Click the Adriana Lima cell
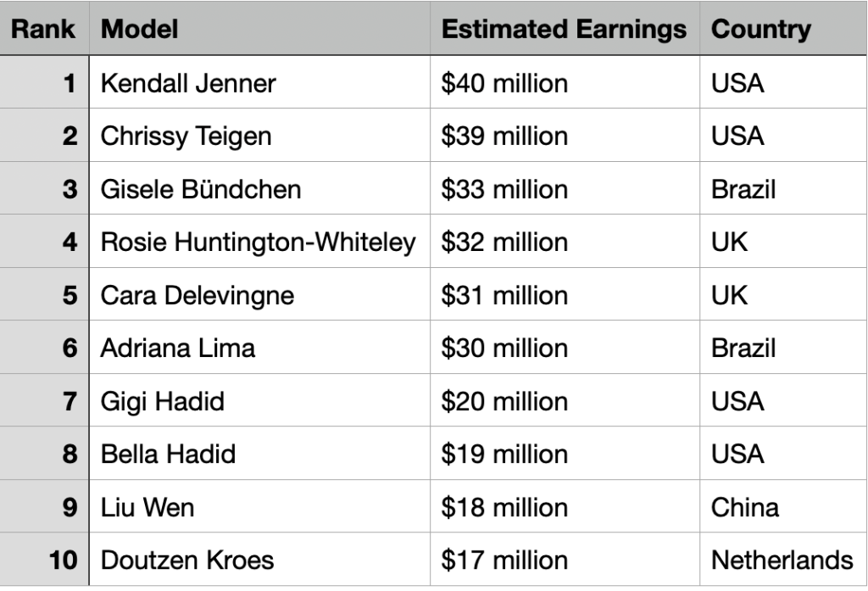This screenshot has width=868, height=591. tap(177, 348)
